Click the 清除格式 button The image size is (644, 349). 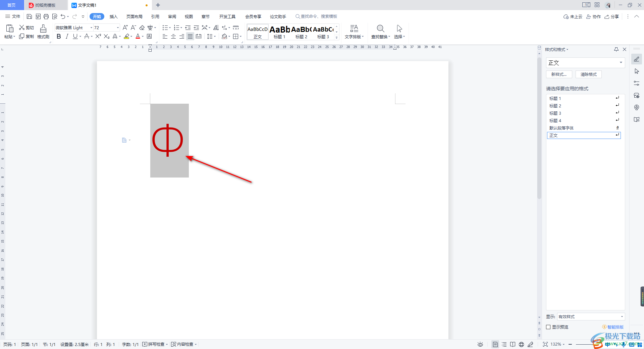click(589, 74)
